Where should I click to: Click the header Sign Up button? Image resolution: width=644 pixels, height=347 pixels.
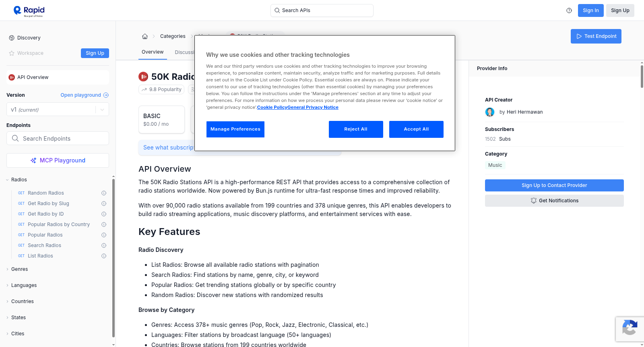(x=620, y=10)
